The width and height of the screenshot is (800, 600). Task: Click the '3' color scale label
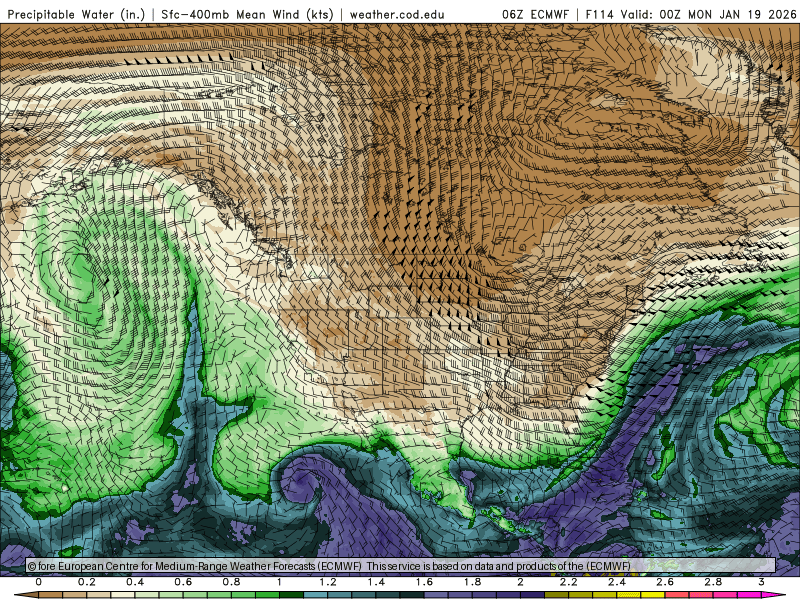[761, 582]
